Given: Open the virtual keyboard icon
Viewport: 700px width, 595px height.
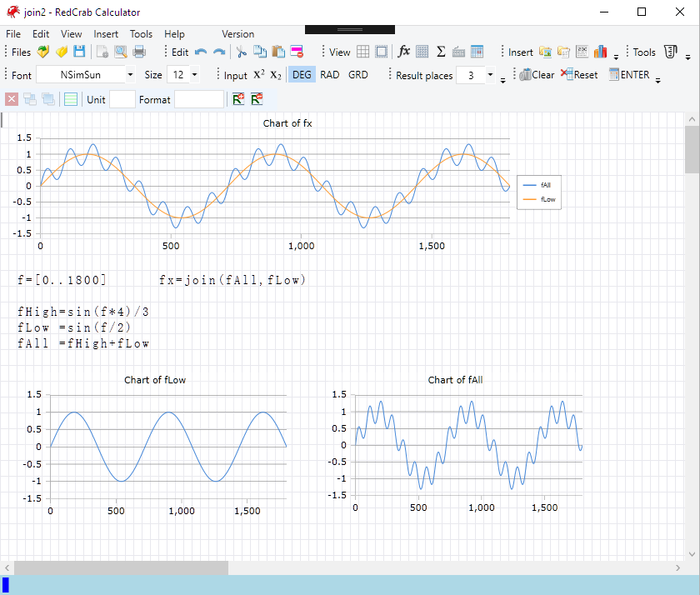Looking at the screenshot, I should point(458,52).
